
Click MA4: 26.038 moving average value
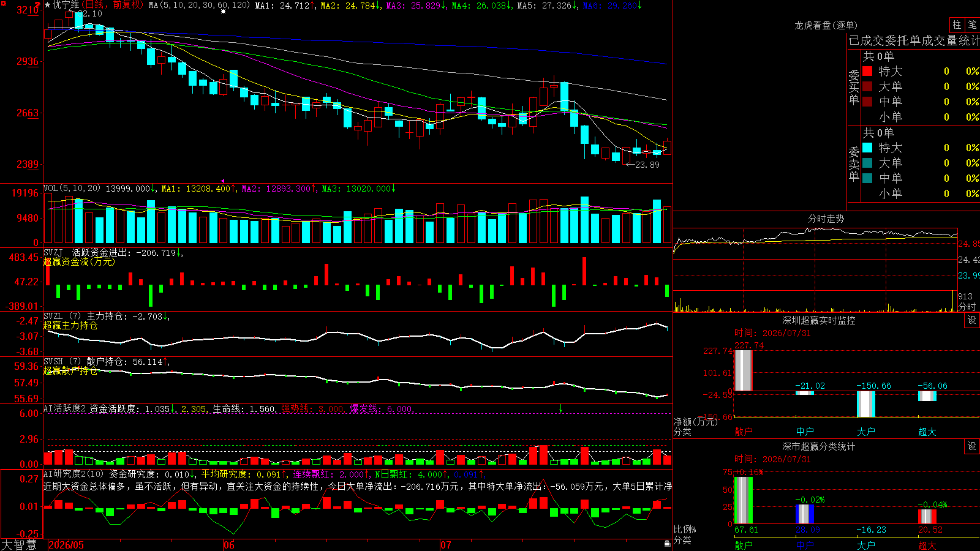click(x=481, y=5)
